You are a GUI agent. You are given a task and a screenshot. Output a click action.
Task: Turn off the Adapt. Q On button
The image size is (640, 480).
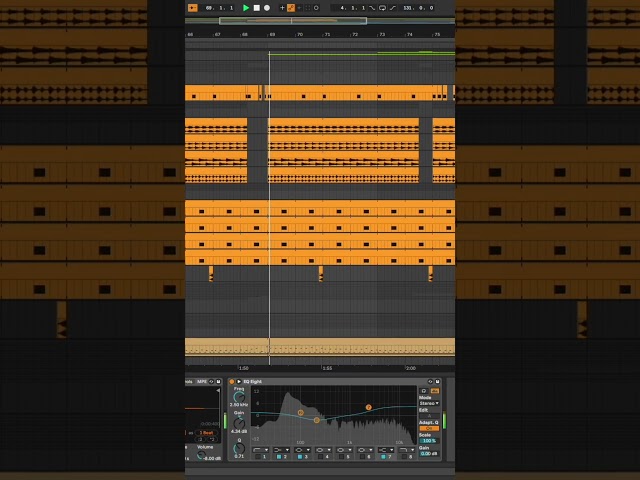tap(429, 429)
